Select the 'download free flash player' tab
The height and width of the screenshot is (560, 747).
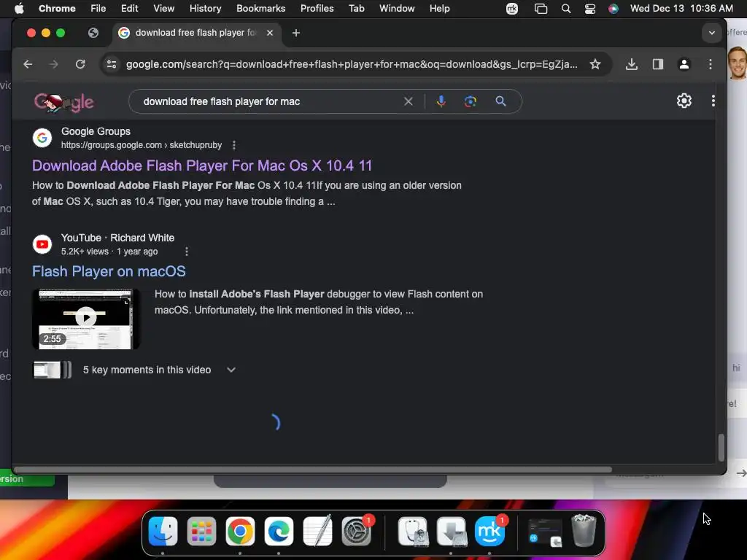[196, 33]
